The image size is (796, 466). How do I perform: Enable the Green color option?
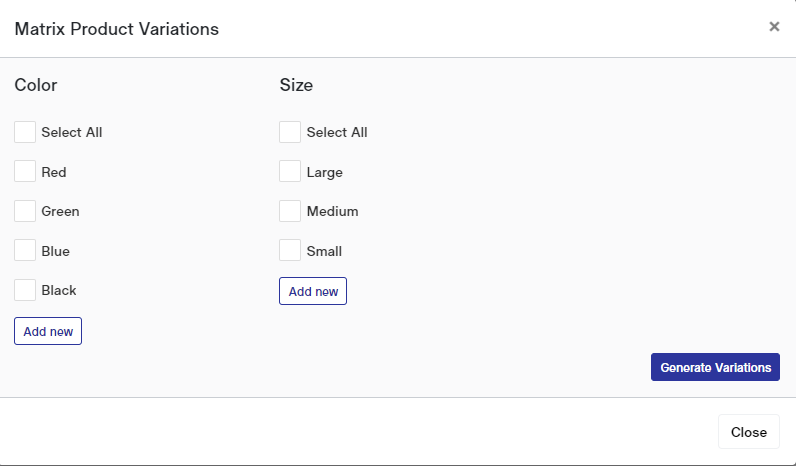coord(25,211)
